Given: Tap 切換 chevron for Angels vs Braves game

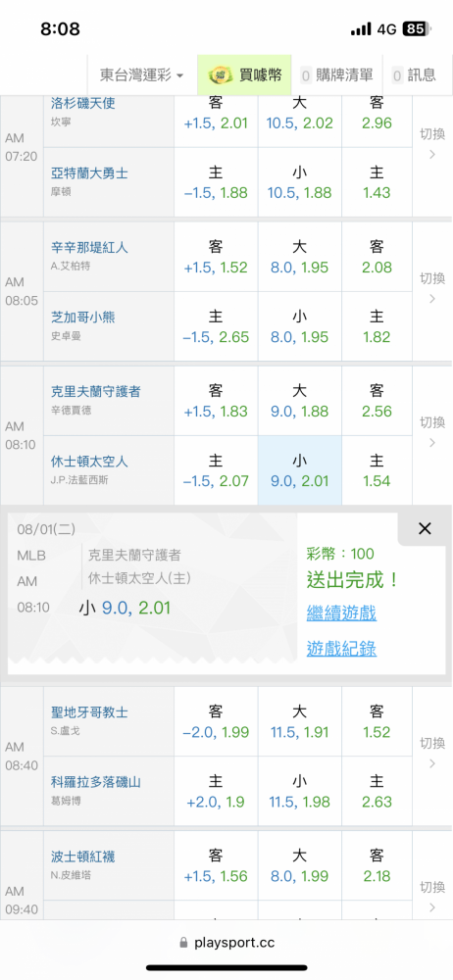Looking at the screenshot, I should [432, 144].
